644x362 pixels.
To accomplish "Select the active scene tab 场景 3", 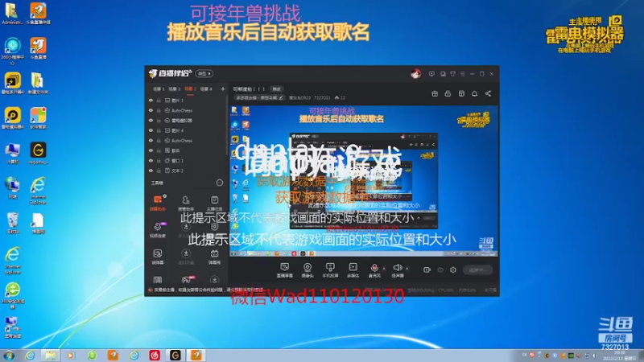I will 190,89.
